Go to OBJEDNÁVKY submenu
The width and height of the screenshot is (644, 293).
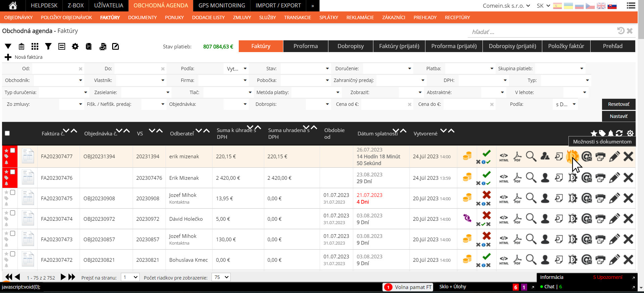[18, 17]
